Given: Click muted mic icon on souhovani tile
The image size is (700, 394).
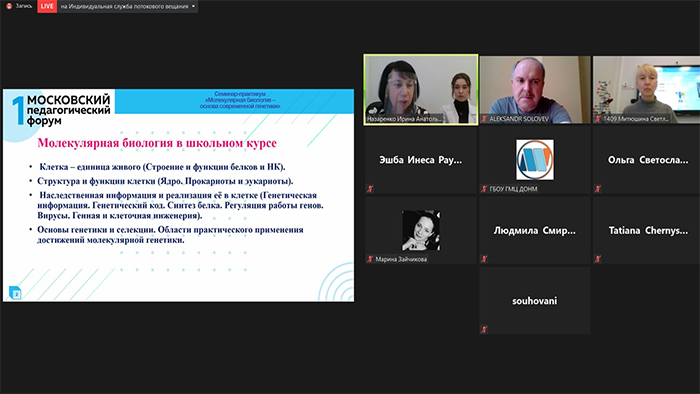Looking at the screenshot, I should tap(484, 329).
